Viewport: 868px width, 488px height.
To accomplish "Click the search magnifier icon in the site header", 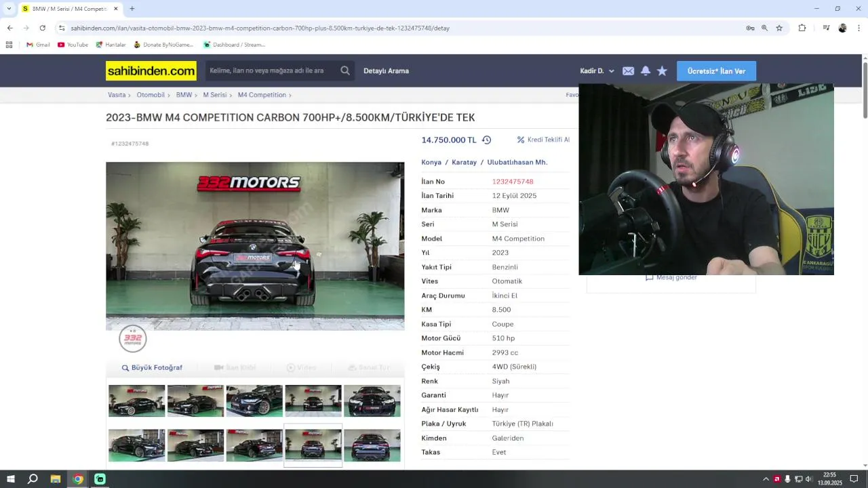I will 345,70.
